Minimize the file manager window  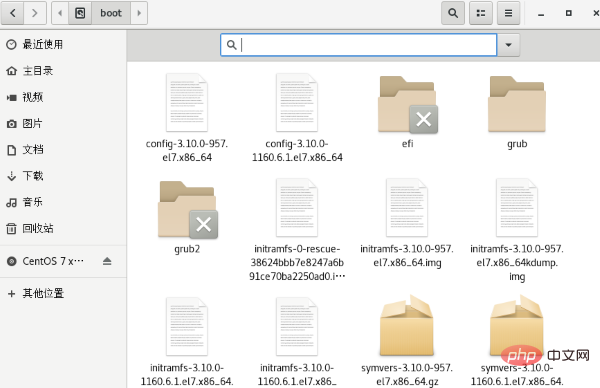(541, 14)
